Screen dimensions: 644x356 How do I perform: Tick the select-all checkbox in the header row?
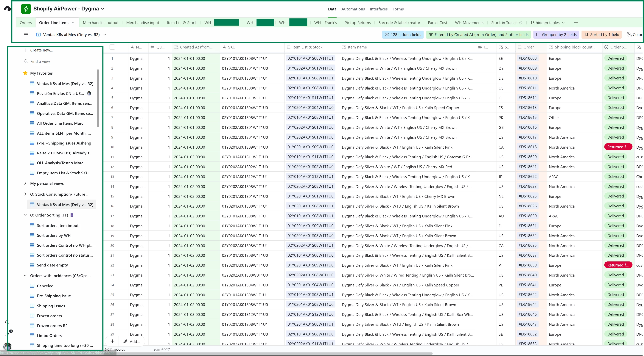tap(112, 47)
